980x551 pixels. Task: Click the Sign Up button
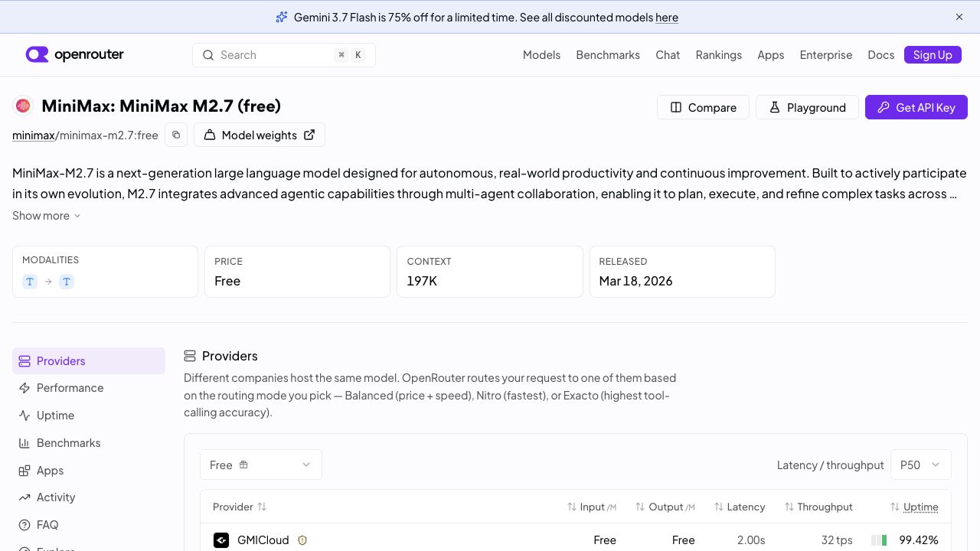pos(933,55)
